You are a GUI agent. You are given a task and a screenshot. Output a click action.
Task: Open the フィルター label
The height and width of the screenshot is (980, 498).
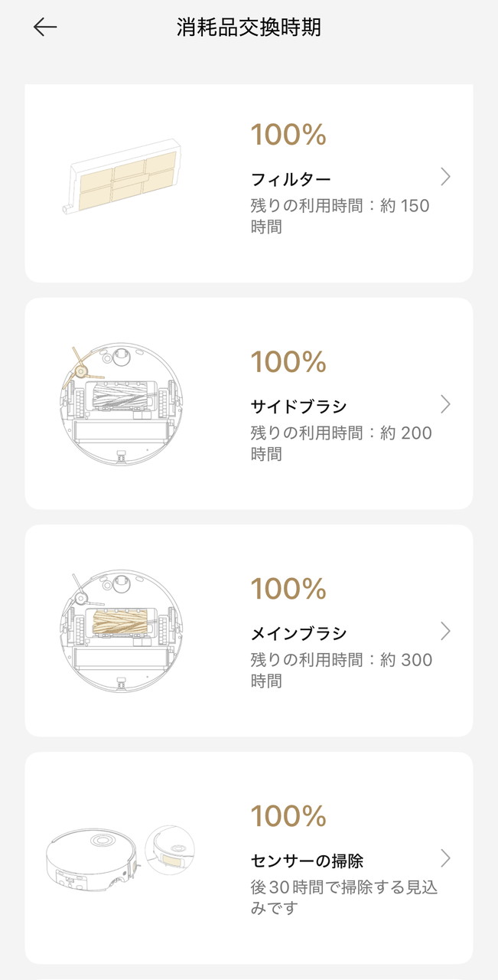tap(291, 180)
